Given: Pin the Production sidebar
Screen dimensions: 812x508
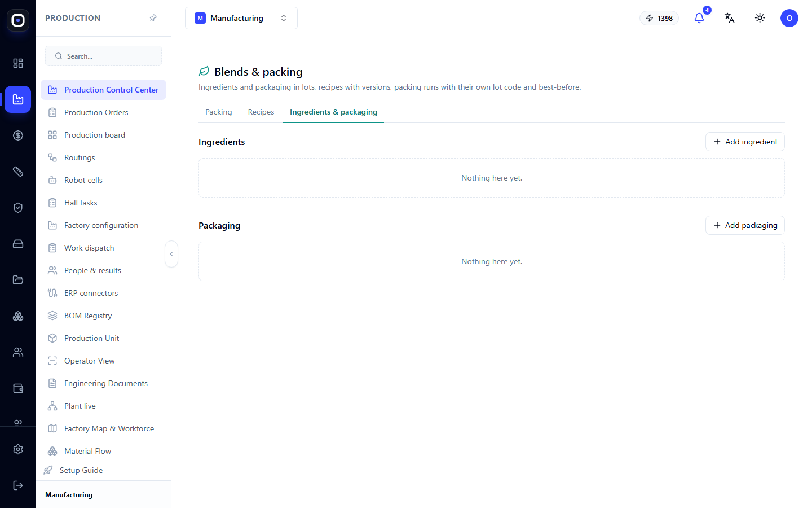Looking at the screenshot, I should click(x=153, y=18).
